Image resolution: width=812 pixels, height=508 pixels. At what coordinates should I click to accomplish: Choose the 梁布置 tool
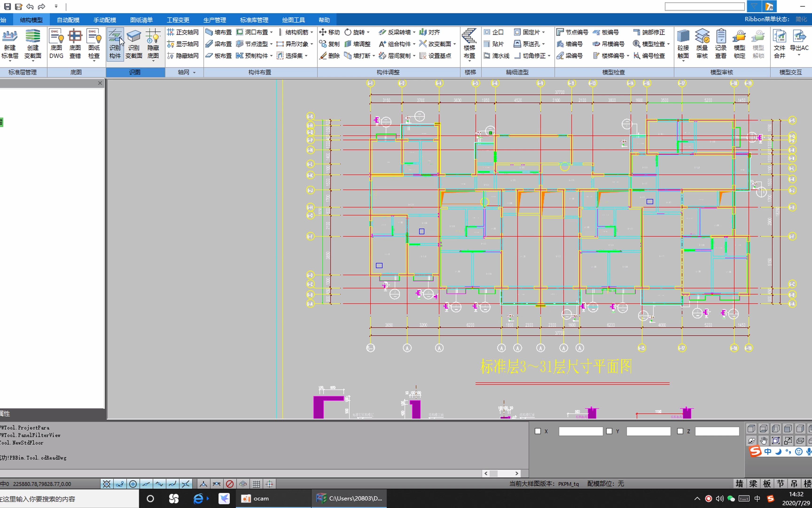[x=219, y=44]
